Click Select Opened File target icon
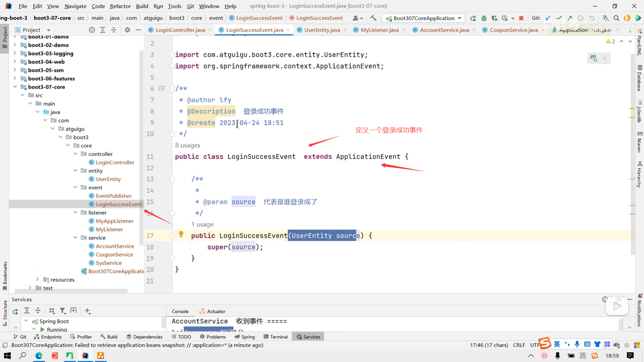The image size is (644, 362). (92, 30)
